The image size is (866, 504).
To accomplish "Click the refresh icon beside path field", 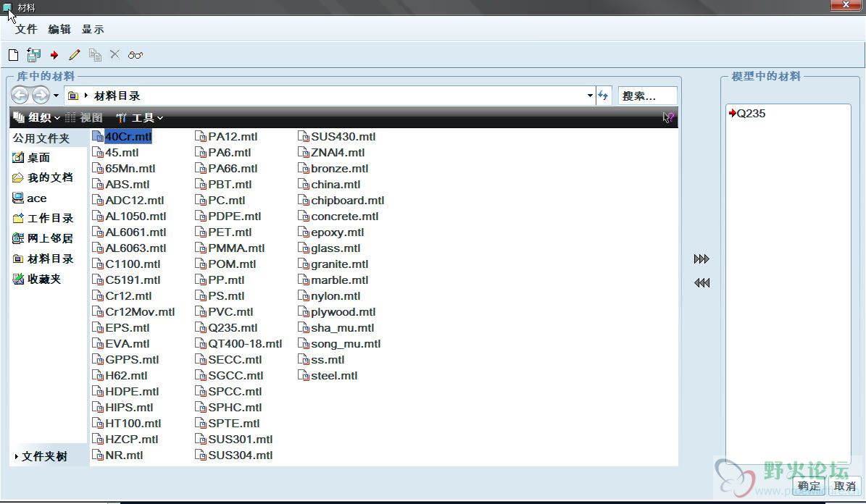I will click(603, 96).
